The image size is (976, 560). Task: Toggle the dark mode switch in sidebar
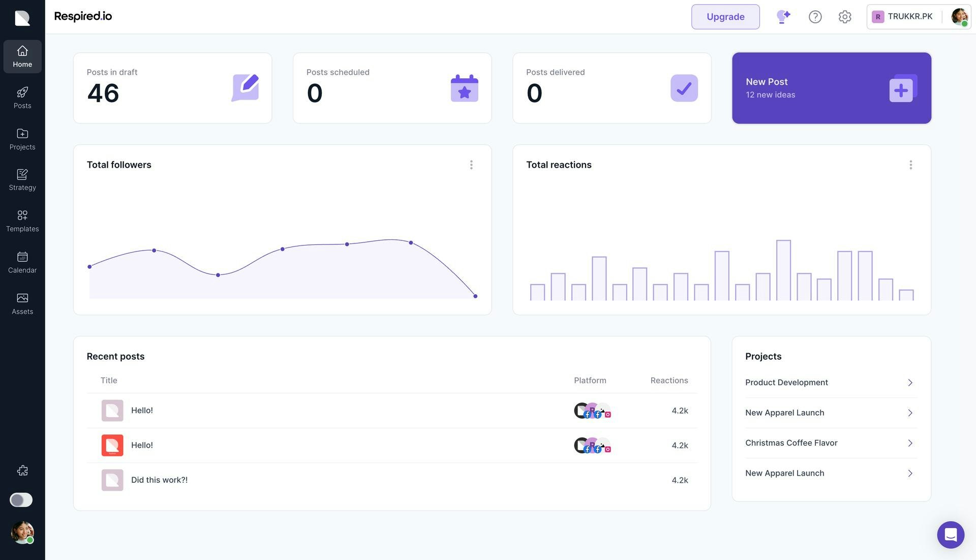21,500
